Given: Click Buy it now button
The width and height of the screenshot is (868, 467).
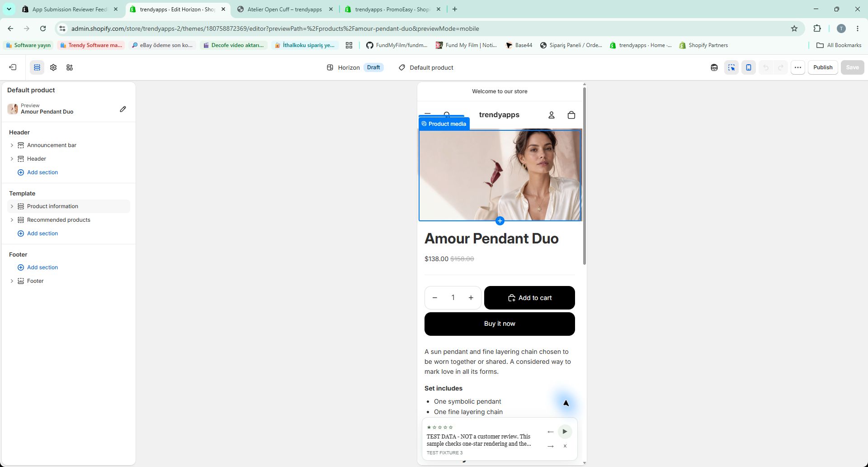Looking at the screenshot, I should tap(500, 324).
